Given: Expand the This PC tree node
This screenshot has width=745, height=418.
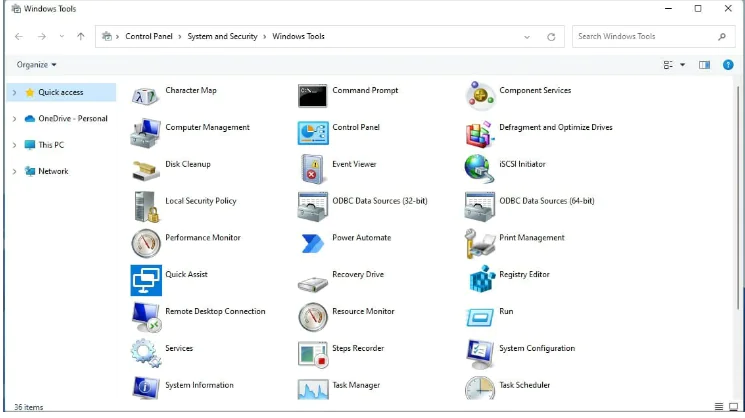Looking at the screenshot, I should pos(14,145).
